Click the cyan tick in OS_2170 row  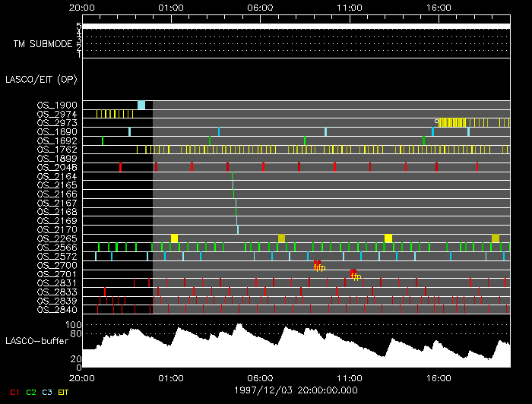coord(238,229)
